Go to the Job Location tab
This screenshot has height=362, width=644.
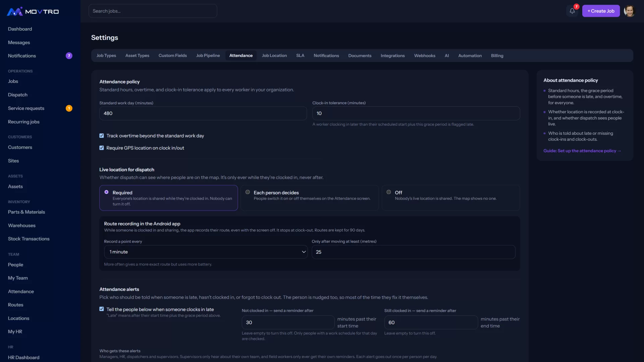click(x=274, y=56)
